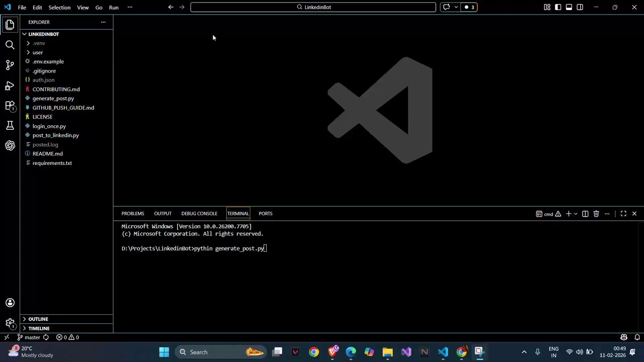Toggle the Secondary Side Bar visibility
The width and height of the screenshot is (644, 362).
[580, 7]
